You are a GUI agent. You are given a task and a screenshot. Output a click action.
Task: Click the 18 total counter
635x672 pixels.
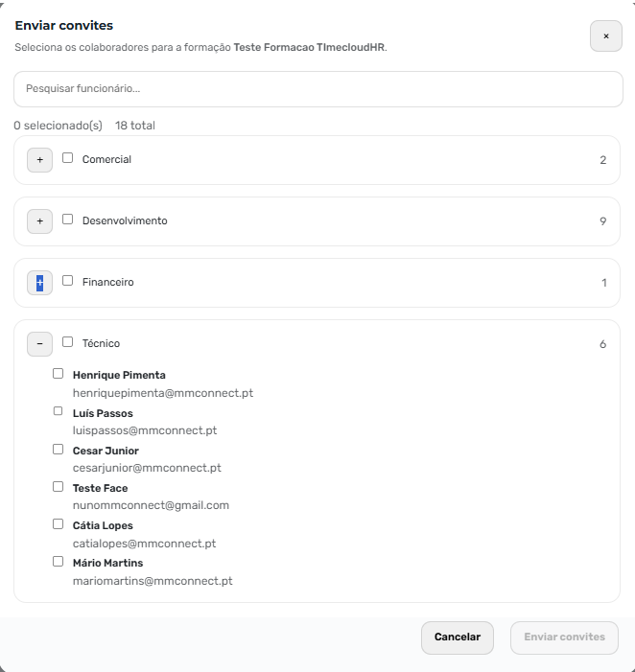(x=135, y=126)
